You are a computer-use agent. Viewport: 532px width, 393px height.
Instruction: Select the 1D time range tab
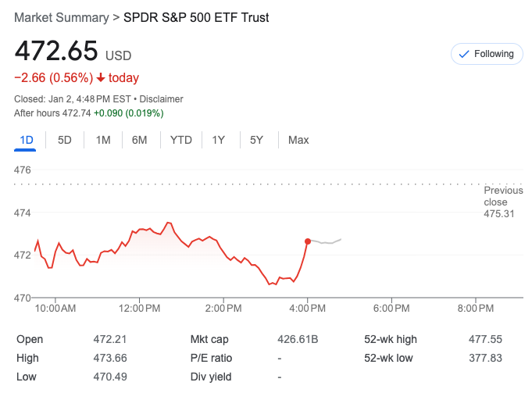(27, 140)
